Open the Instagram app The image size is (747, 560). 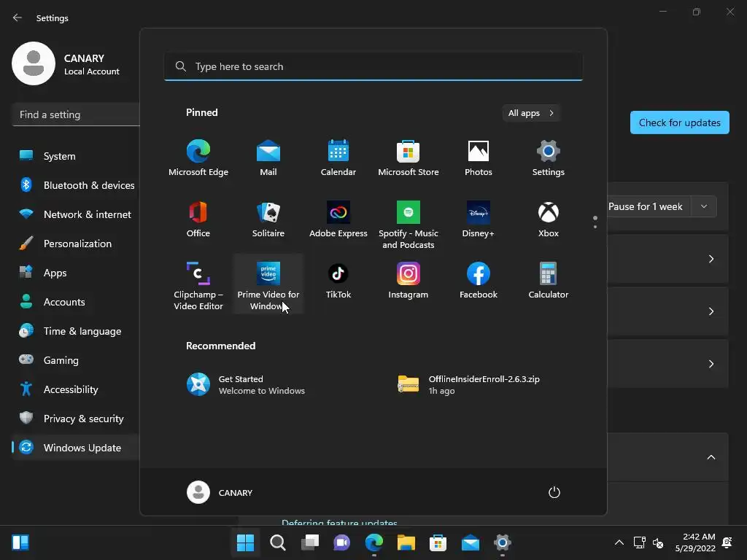409,281
